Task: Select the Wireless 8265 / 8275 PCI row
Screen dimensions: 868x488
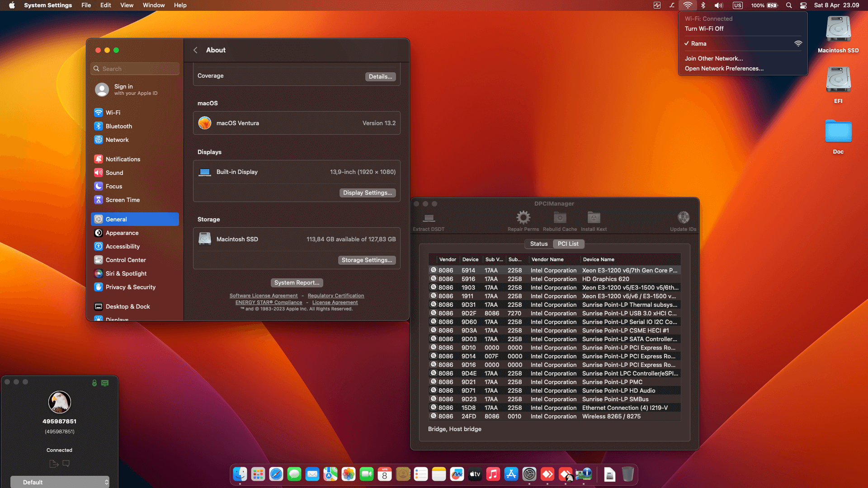Action: click(555, 416)
